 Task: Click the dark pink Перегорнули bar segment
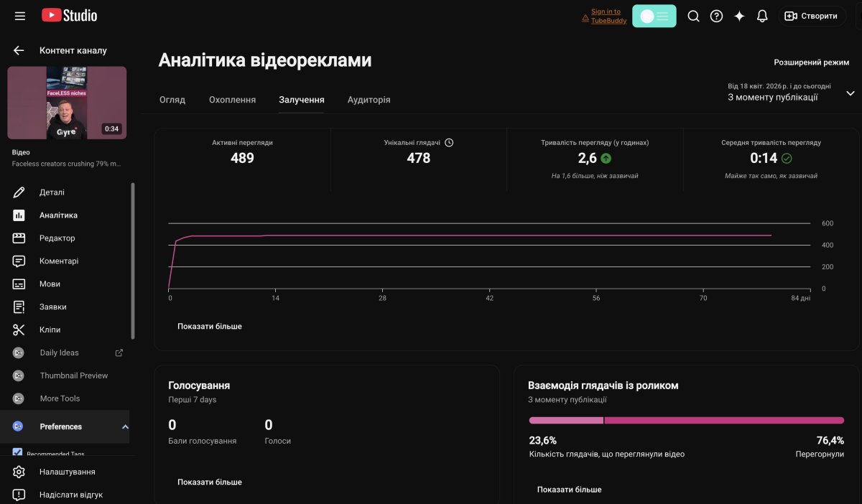pyautogui.click(x=725, y=421)
